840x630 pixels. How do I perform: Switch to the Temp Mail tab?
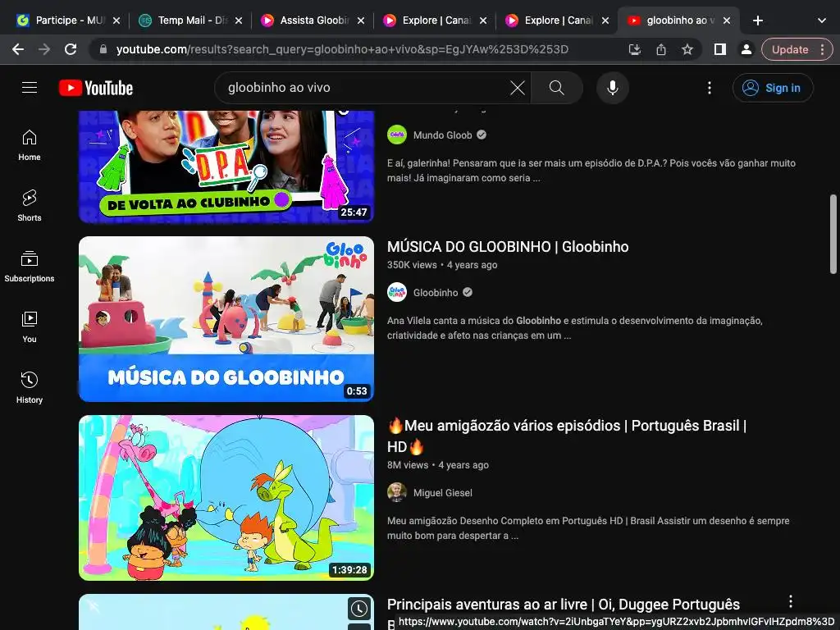(x=191, y=21)
